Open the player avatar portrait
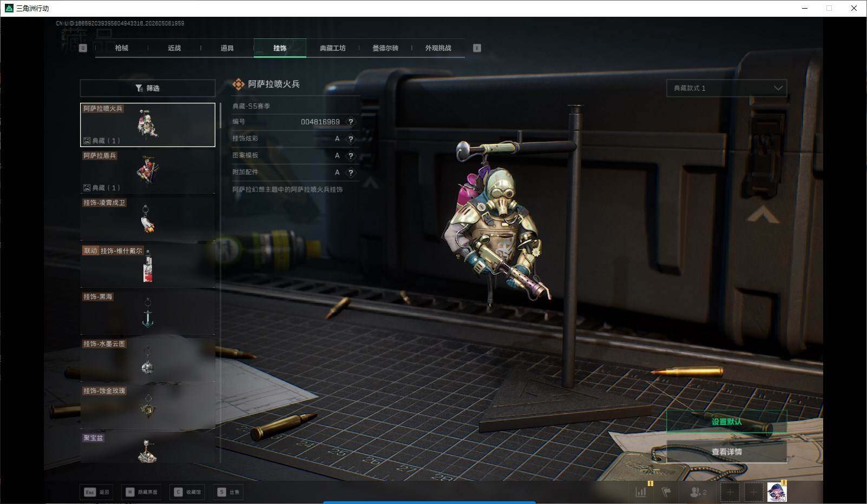The image size is (867, 504). pos(777,492)
